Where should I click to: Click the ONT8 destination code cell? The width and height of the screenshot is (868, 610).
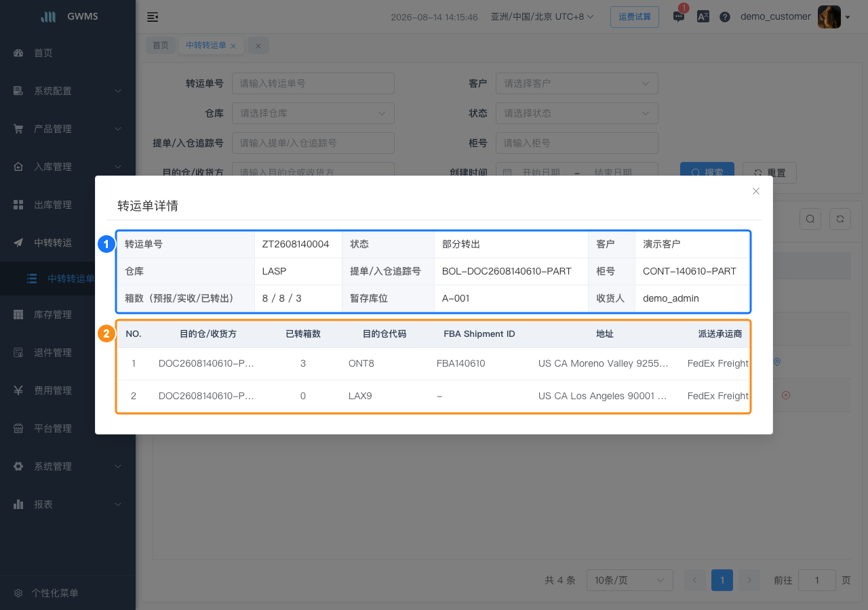tap(361, 363)
